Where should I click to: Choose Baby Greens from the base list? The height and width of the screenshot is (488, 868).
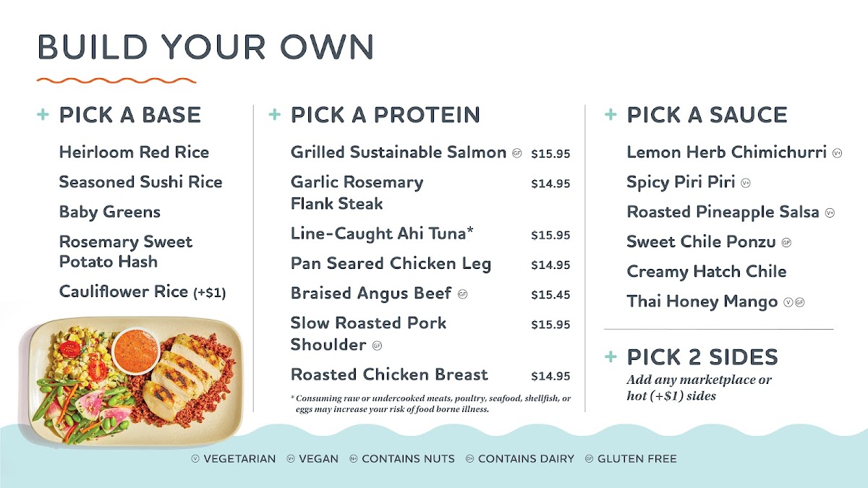point(110,212)
